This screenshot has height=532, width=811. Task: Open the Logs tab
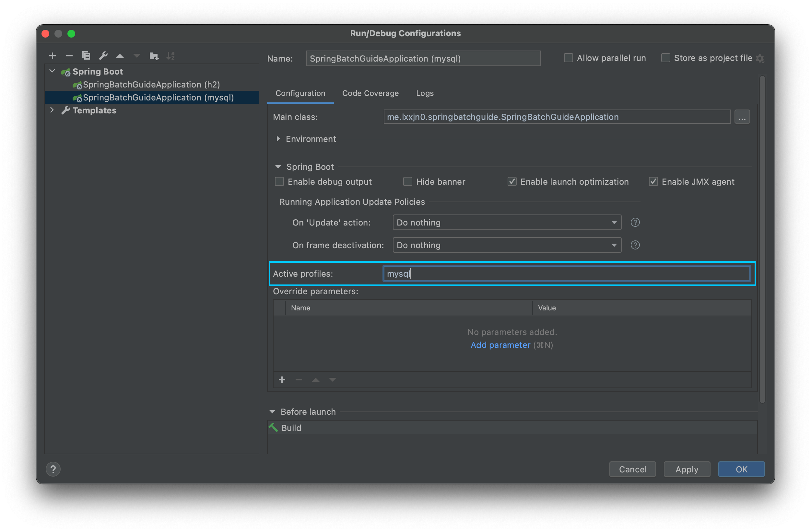click(425, 93)
